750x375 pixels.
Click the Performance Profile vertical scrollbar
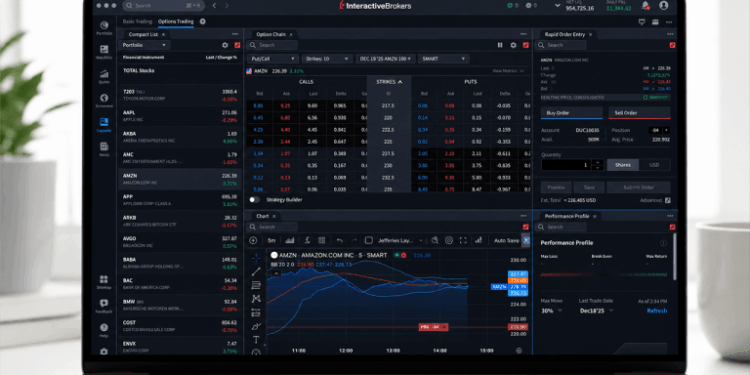[674, 257]
